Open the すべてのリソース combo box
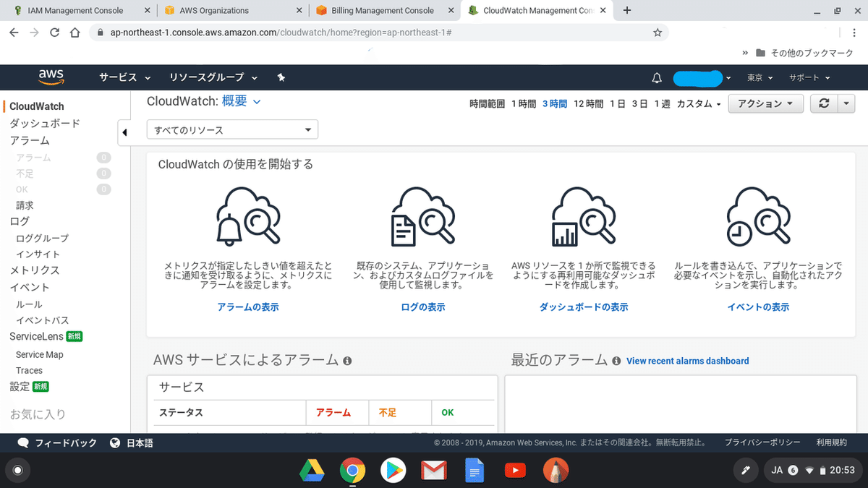Screen dimensions: 868x488 coord(232,130)
